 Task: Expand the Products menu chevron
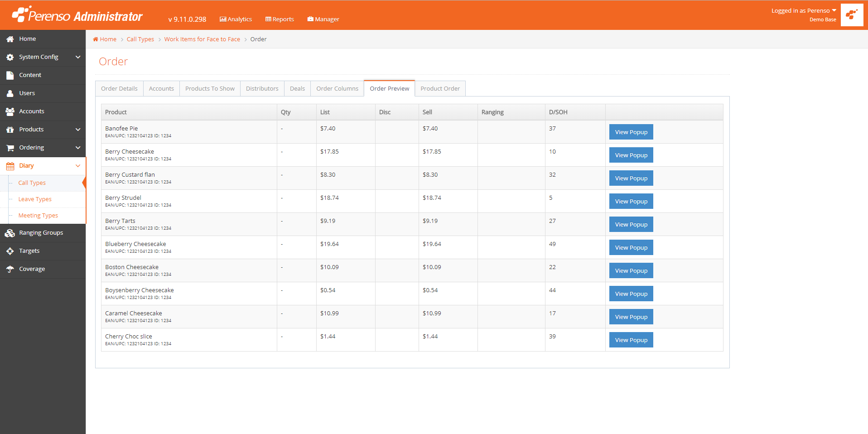pyautogui.click(x=78, y=130)
